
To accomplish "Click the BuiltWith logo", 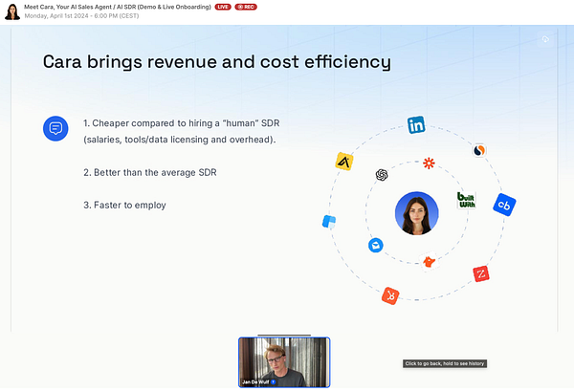I will tap(467, 200).
